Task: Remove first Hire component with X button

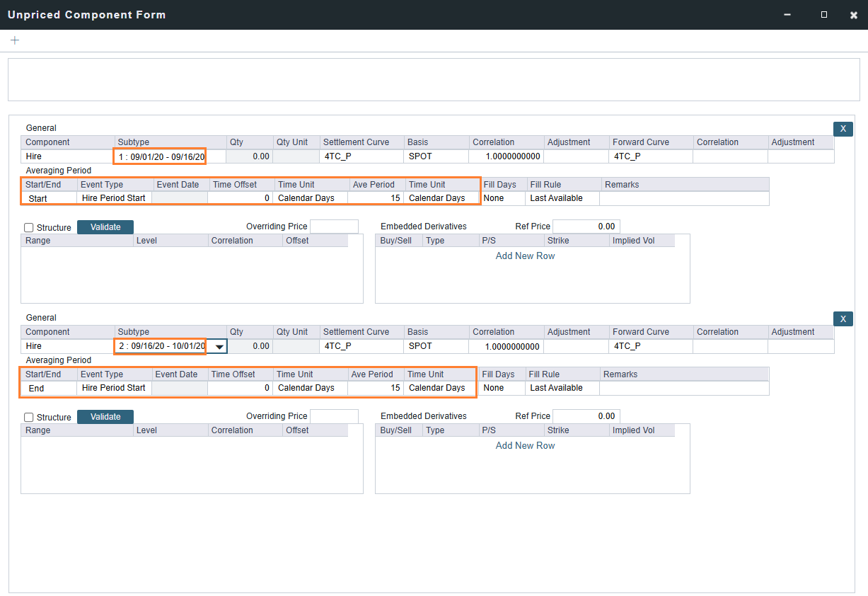Action: (x=843, y=129)
